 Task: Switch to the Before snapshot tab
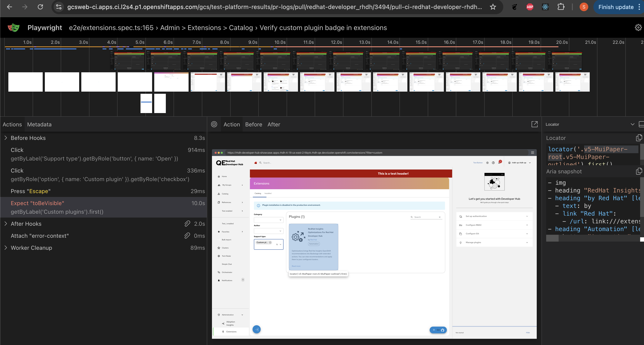click(254, 124)
